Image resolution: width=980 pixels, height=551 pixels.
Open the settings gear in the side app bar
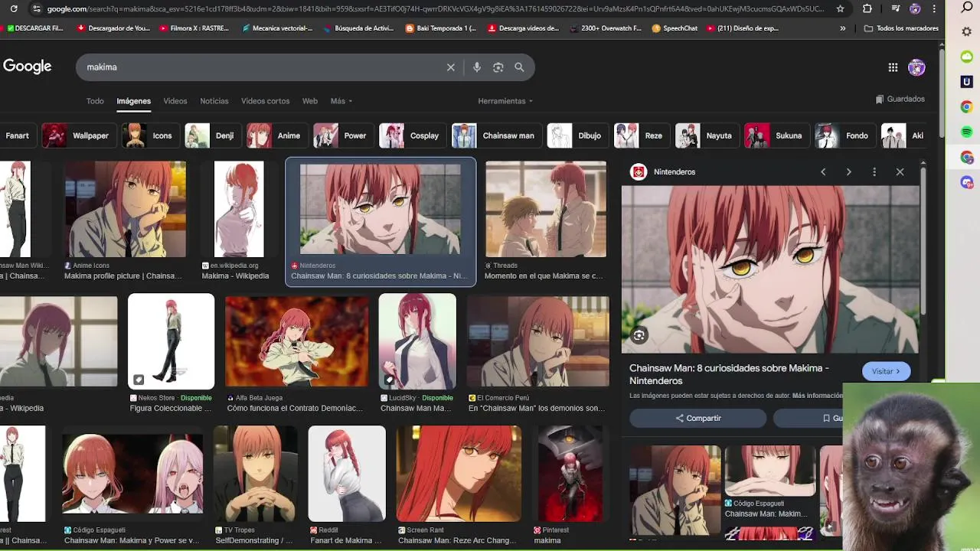click(966, 32)
